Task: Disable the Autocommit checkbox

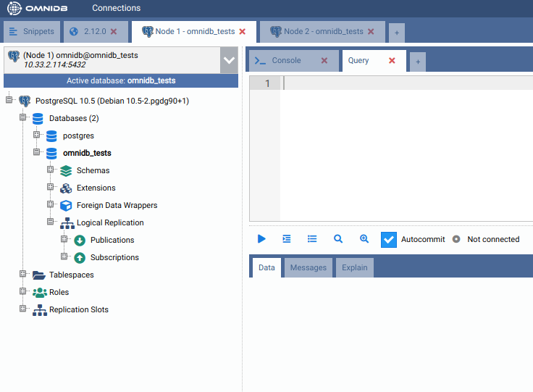Action: [389, 240]
